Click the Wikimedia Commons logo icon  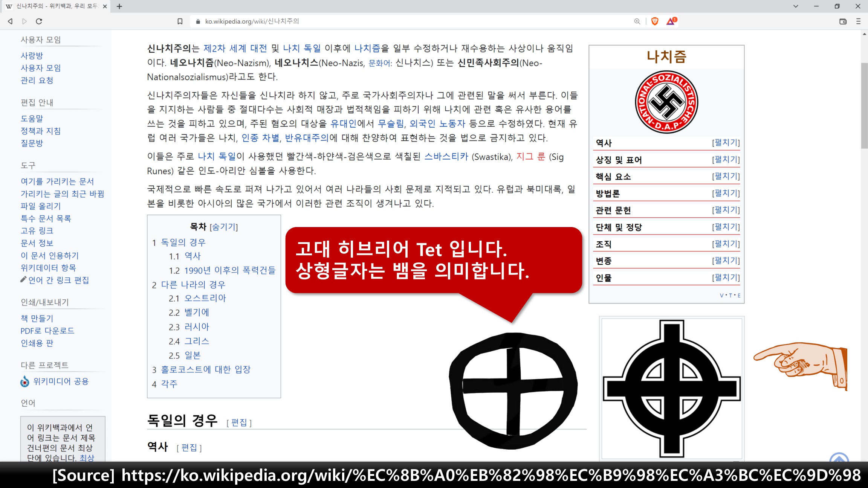point(25,381)
